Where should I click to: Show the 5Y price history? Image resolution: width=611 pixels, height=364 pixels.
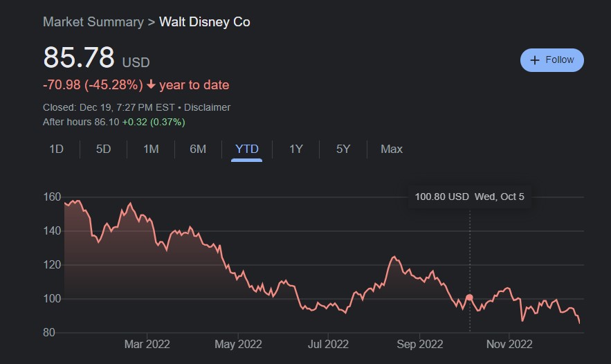[343, 149]
